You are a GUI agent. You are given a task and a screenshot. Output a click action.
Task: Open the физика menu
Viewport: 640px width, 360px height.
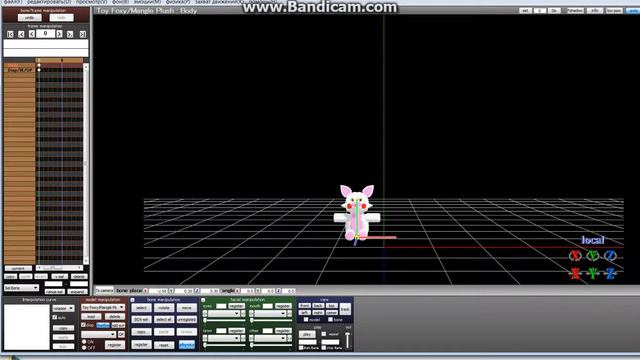tap(178, 2)
